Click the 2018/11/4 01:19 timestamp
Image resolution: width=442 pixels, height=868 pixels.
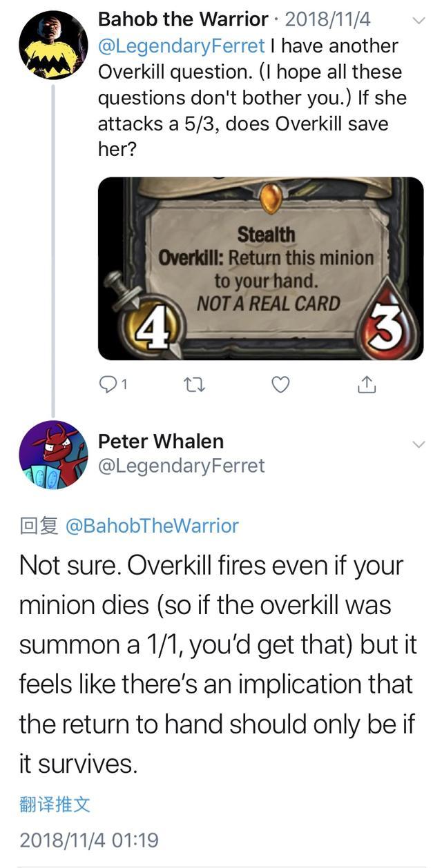pos(89,840)
